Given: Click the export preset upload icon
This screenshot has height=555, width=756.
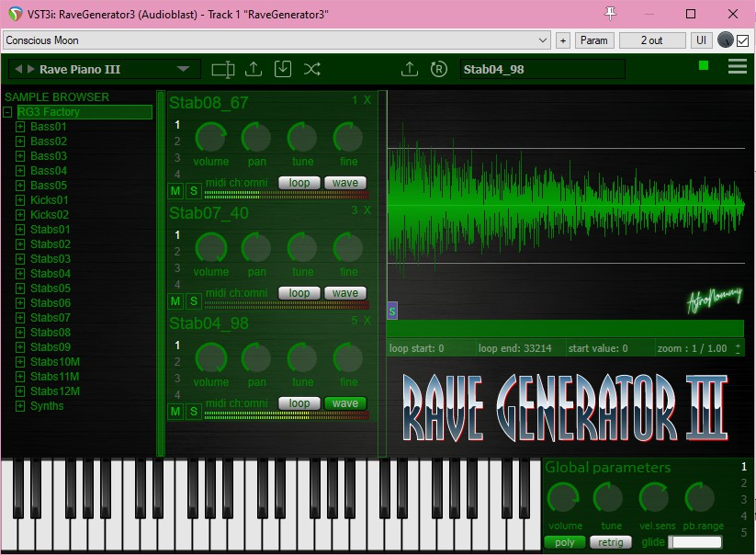Looking at the screenshot, I should (x=254, y=69).
